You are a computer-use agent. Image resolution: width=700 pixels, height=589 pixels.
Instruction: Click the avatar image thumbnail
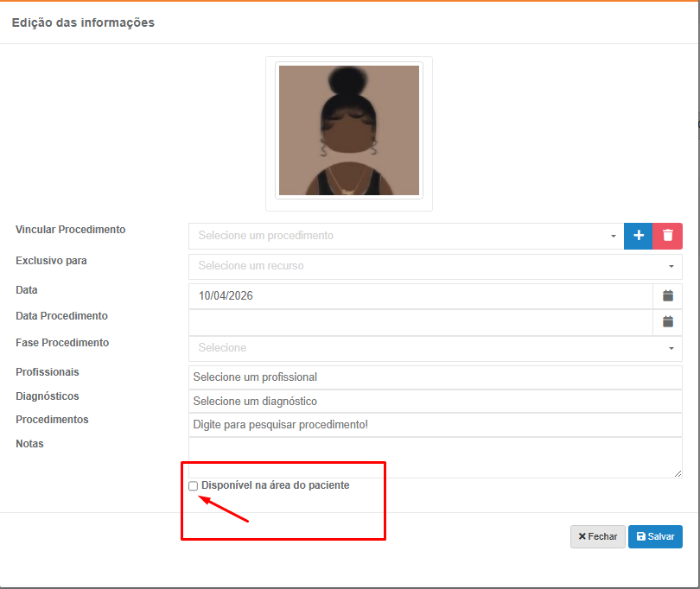[x=348, y=130]
